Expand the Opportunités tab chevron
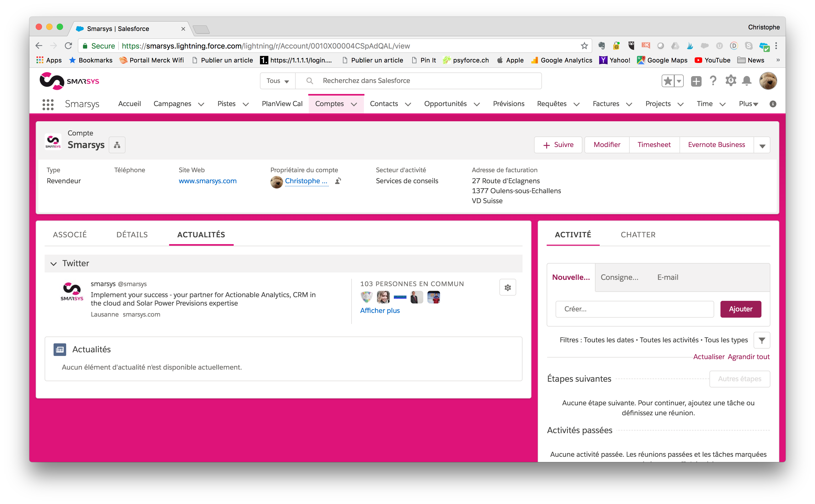This screenshot has width=815, height=504. [x=477, y=104]
